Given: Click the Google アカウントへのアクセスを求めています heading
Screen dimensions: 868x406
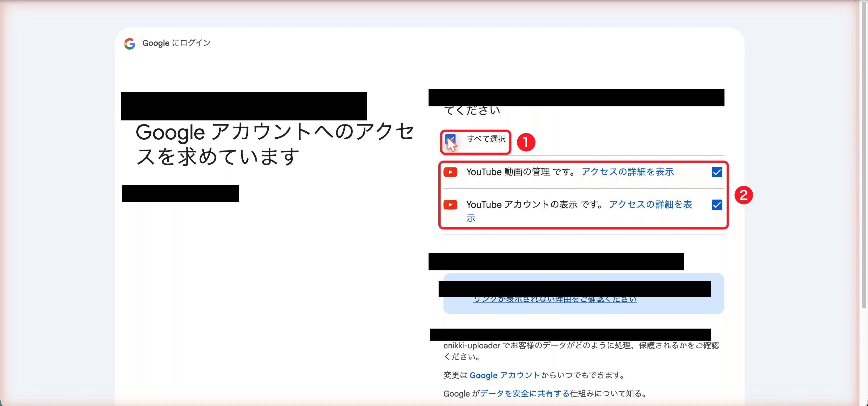Looking at the screenshot, I should [275, 144].
